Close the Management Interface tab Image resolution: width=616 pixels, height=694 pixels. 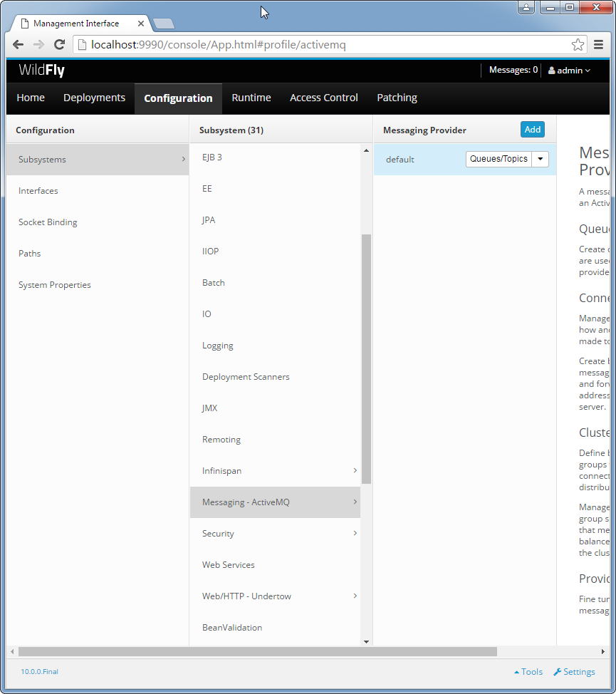point(140,24)
